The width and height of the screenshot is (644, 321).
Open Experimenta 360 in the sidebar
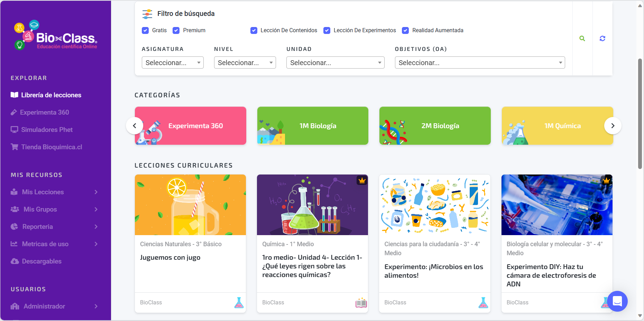[x=44, y=112]
